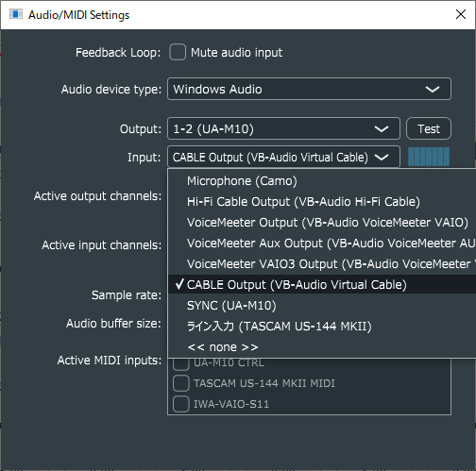The image size is (476, 471).
Task: Open the Audio device type dropdown
Action: point(309,89)
